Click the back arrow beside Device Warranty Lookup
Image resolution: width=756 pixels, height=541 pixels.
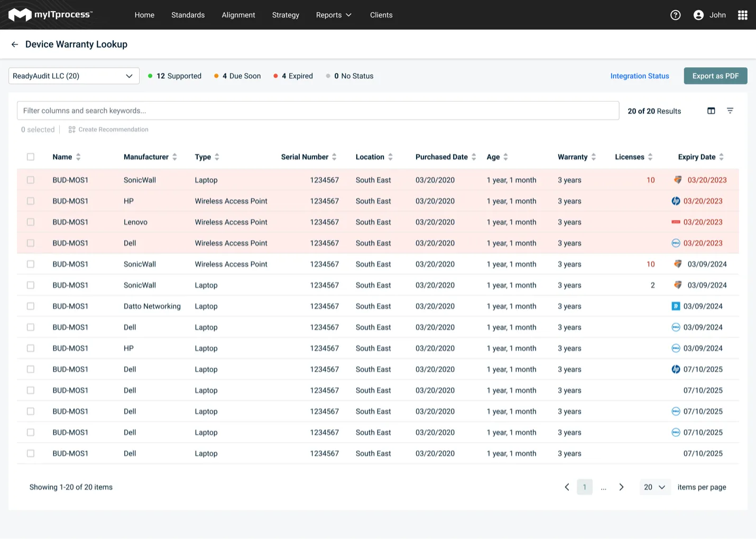coord(15,44)
